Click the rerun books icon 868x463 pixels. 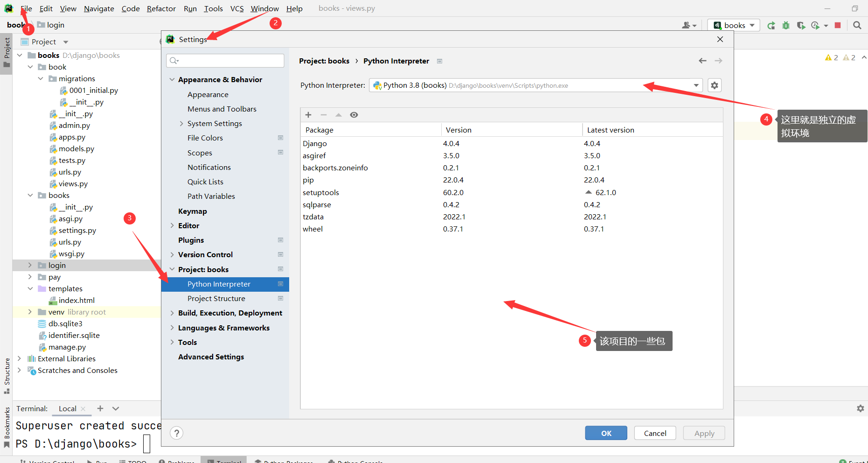point(771,25)
